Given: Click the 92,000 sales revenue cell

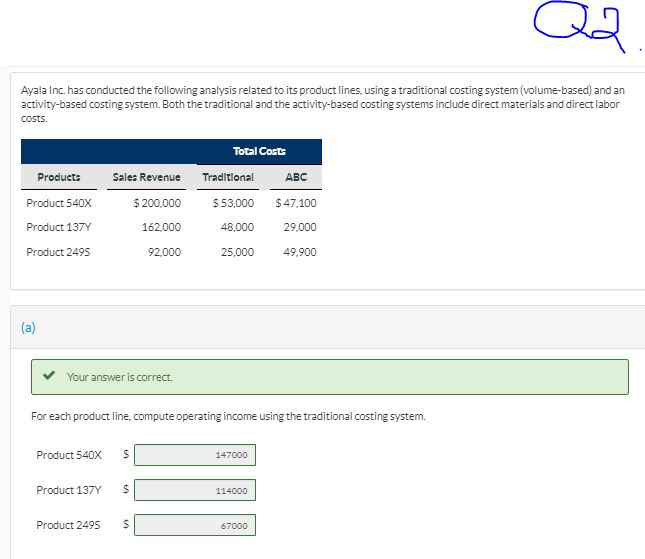Looking at the screenshot, I should pyautogui.click(x=165, y=252).
